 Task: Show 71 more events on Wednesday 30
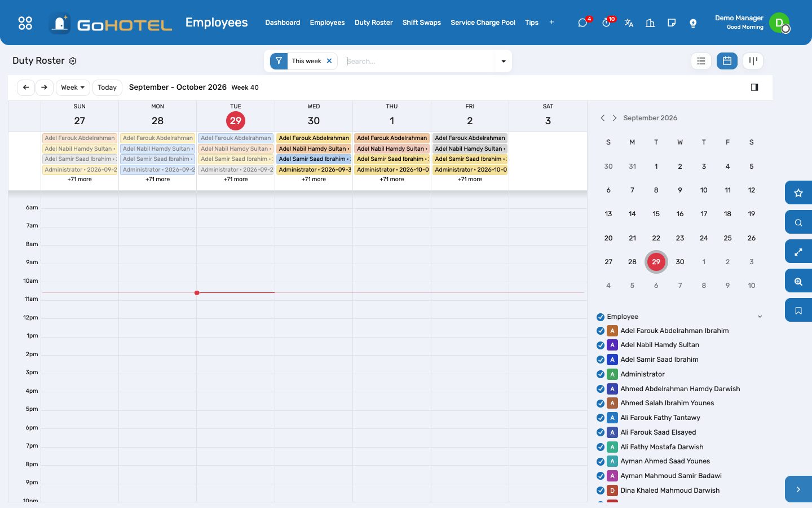[314, 179]
